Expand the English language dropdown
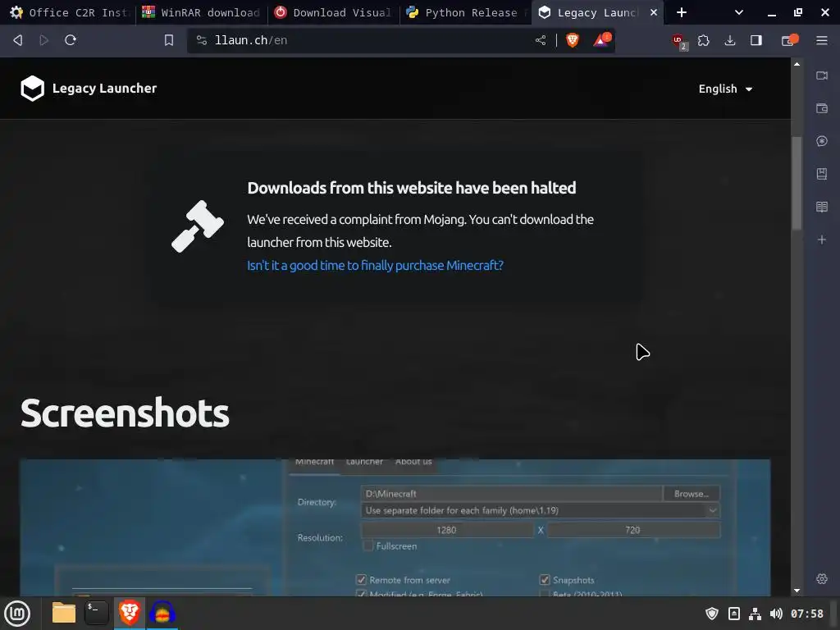 click(x=725, y=89)
